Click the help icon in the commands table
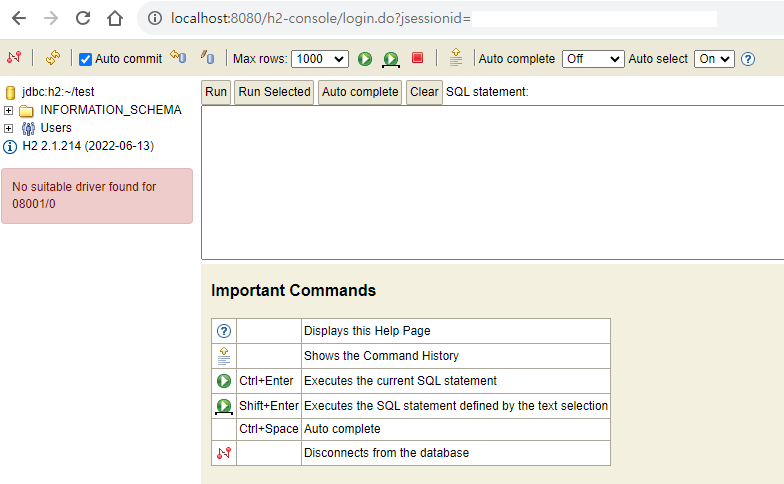The height and width of the screenshot is (484, 784). (x=224, y=331)
